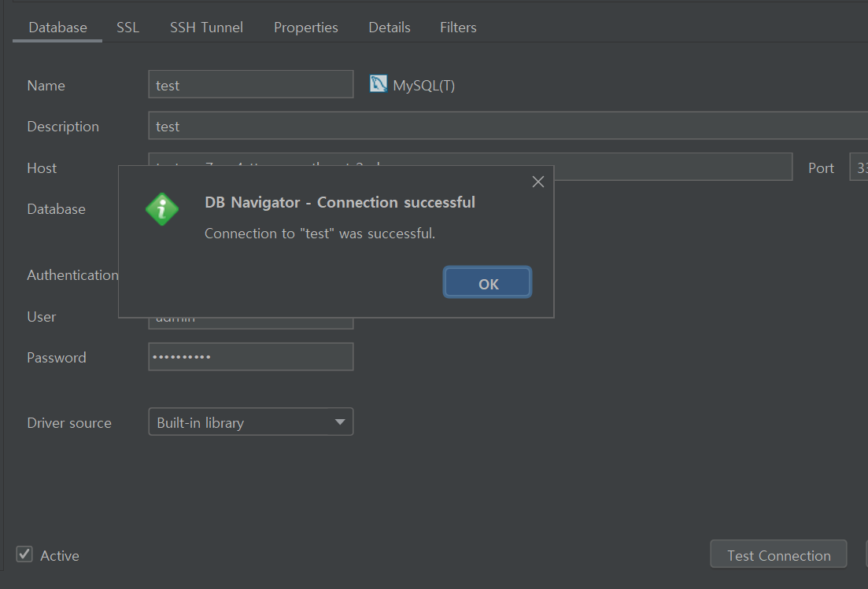Click the Password field
Image resolution: width=868 pixels, height=589 pixels.
[251, 357]
